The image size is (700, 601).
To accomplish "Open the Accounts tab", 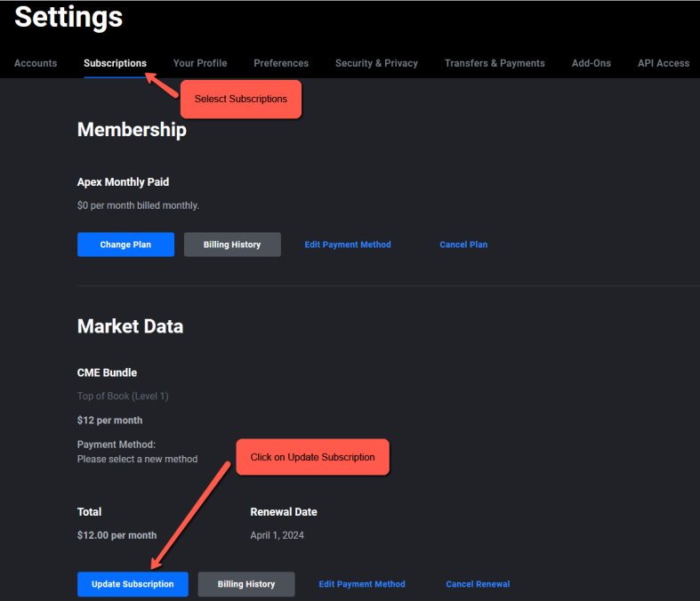I will coord(36,63).
